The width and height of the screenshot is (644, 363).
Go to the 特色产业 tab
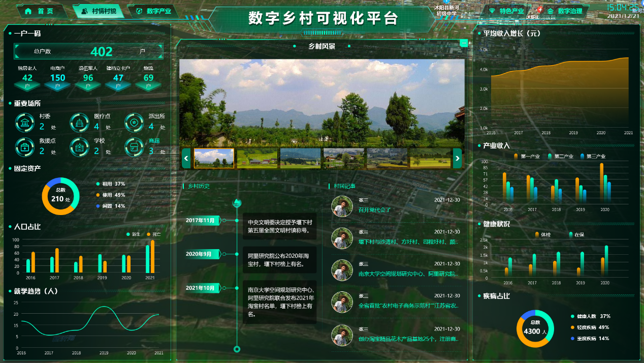[x=506, y=11]
